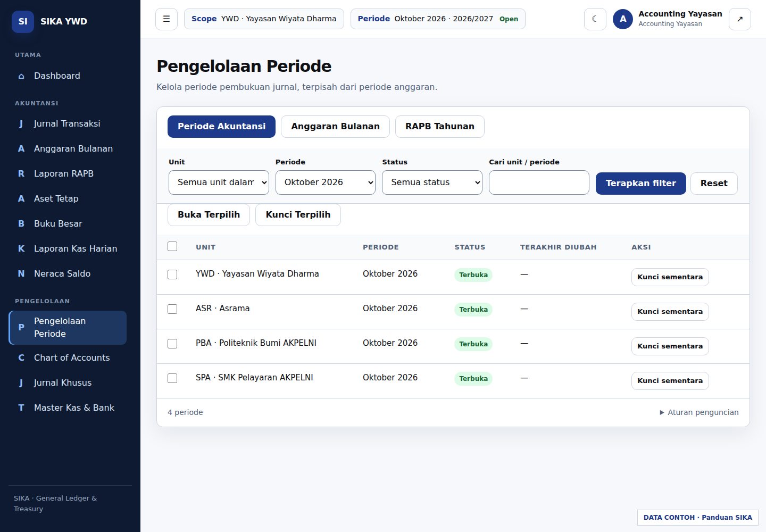This screenshot has width=766, height=532.
Task: Tick the select-all checkbox in table header
Action: [x=172, y=246]
